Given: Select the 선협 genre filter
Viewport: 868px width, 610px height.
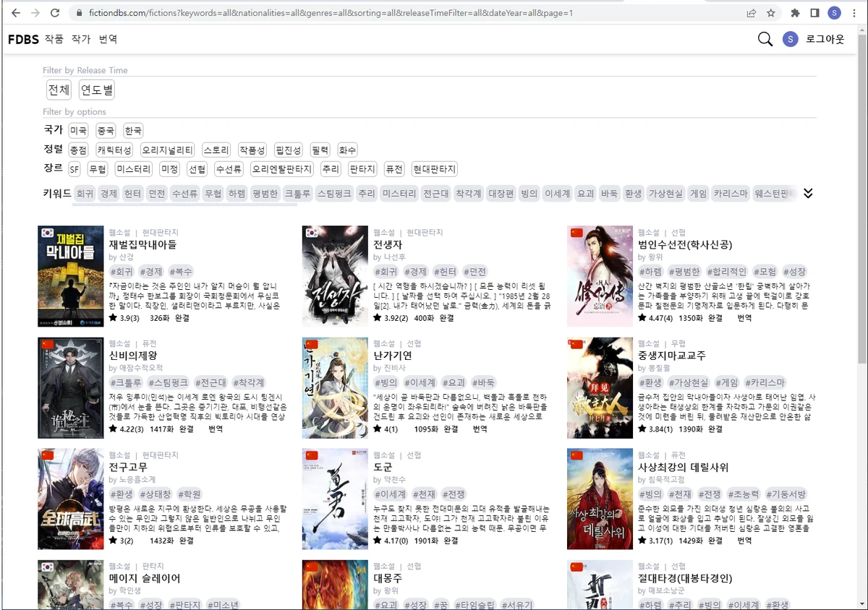Looking at the screenshot, I should click(197, 170).
